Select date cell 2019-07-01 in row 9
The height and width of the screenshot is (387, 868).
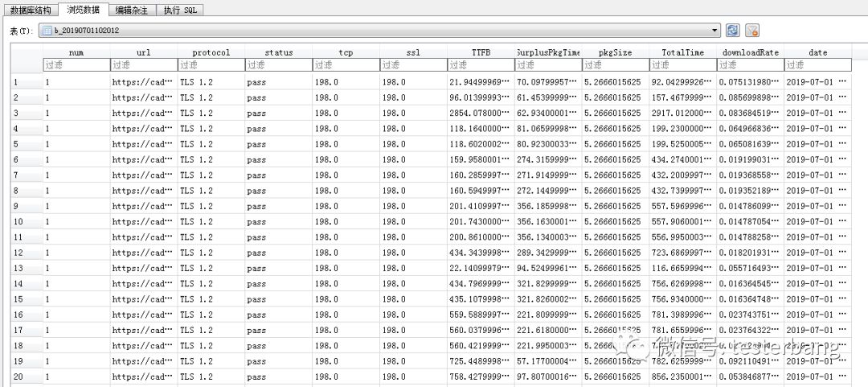pos(817,206)
